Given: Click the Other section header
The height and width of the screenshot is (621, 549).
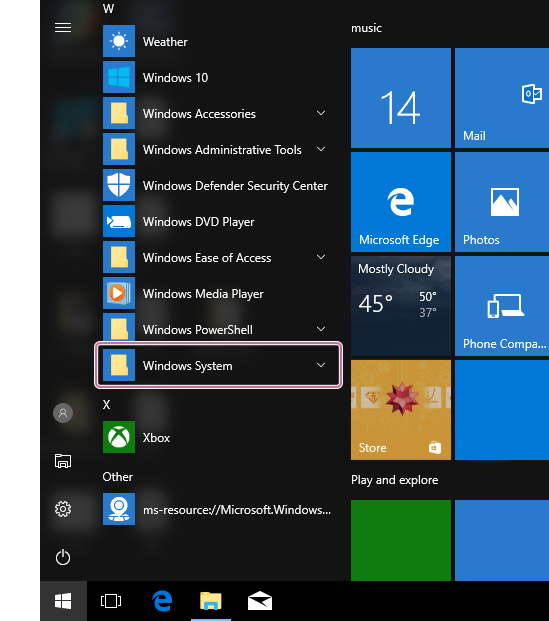Looking at the screenshot, I should (118, 476).
